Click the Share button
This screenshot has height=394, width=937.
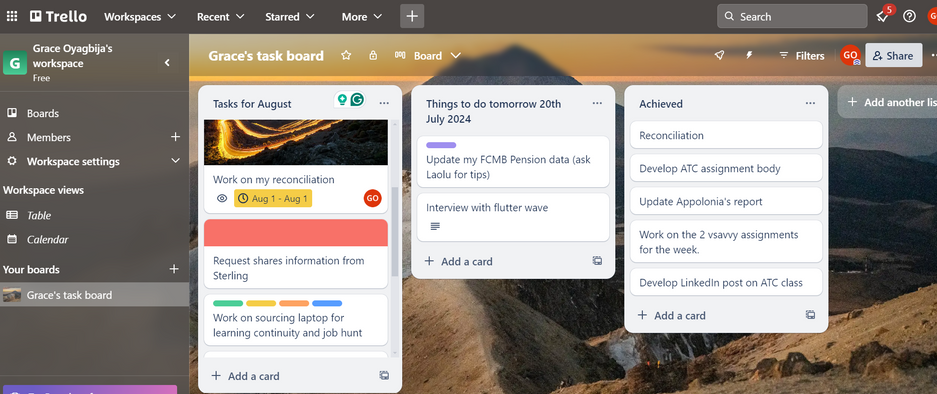pos(893,56)
